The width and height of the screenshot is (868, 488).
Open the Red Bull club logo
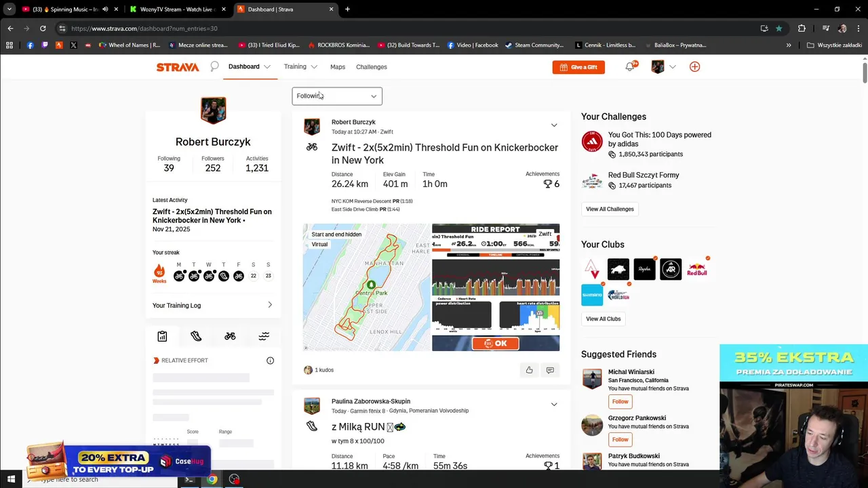click(696, 269)
